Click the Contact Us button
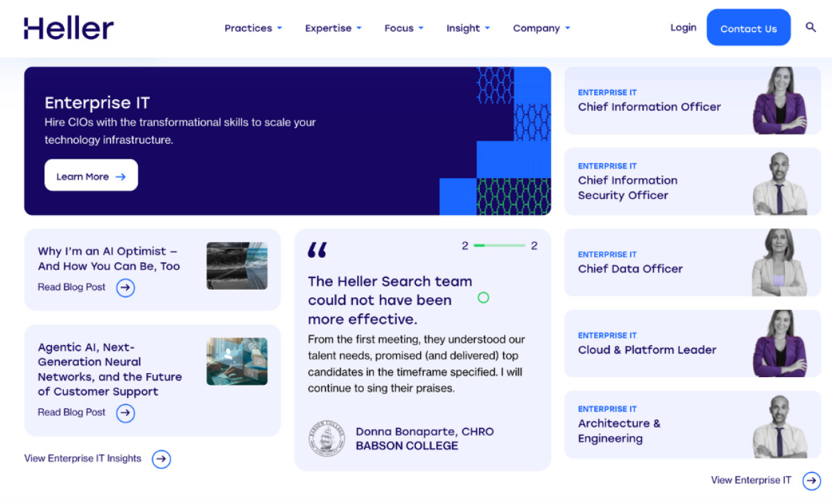The image size is (832, 504). coord(748,28)
